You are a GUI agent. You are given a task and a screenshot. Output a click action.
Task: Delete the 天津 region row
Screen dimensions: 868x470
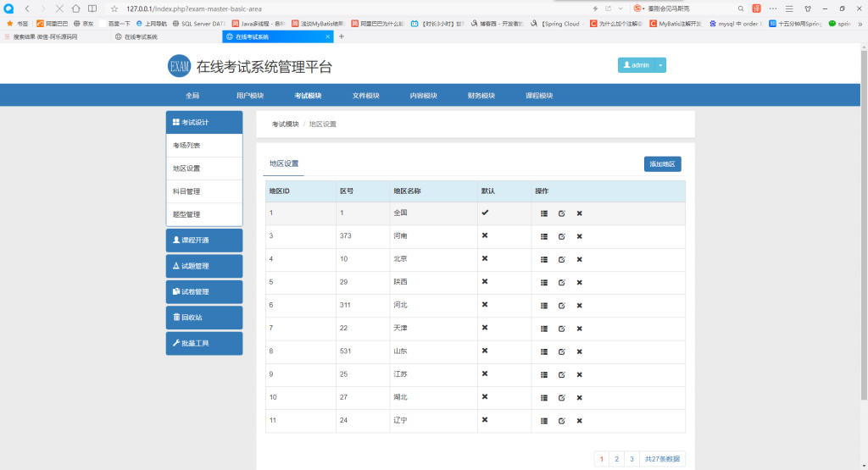(580, 329)
